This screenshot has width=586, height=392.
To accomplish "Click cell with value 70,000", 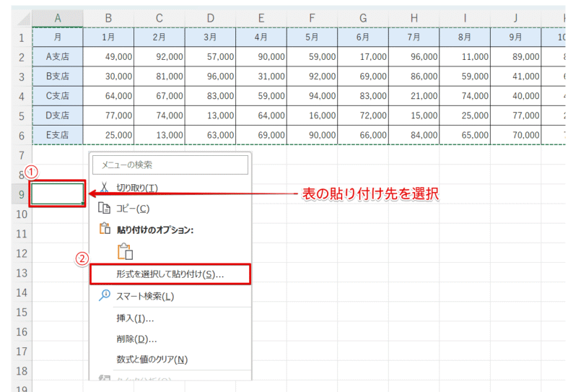I will click(x=516, y=135).
